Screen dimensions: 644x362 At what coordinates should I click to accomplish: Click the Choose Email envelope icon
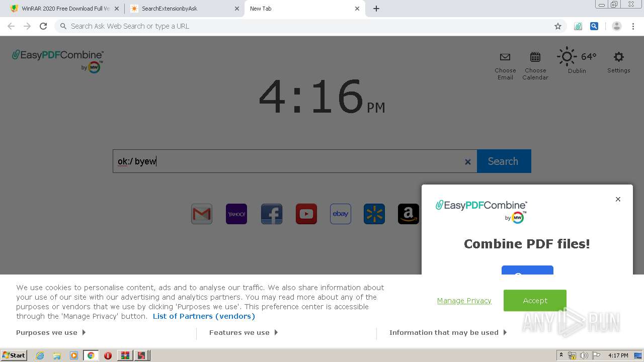pos(505,57)
